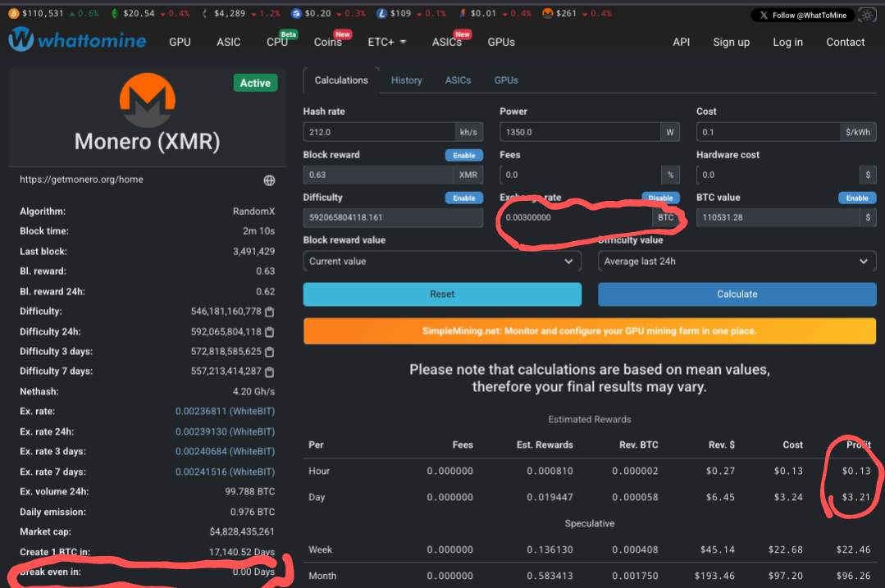Open the Log in link
The image size is (885, 588).
pyautogui.click(x=787, y=43)
